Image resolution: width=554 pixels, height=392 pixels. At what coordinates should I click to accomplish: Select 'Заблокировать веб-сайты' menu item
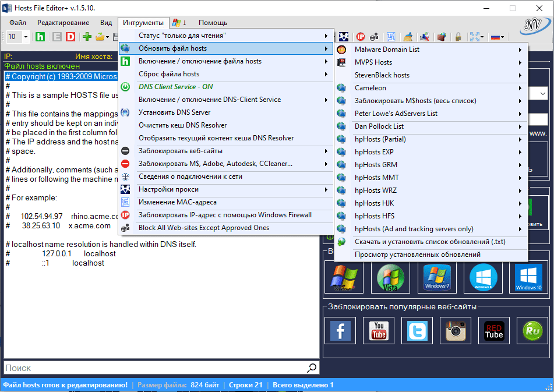click(226, 151)
